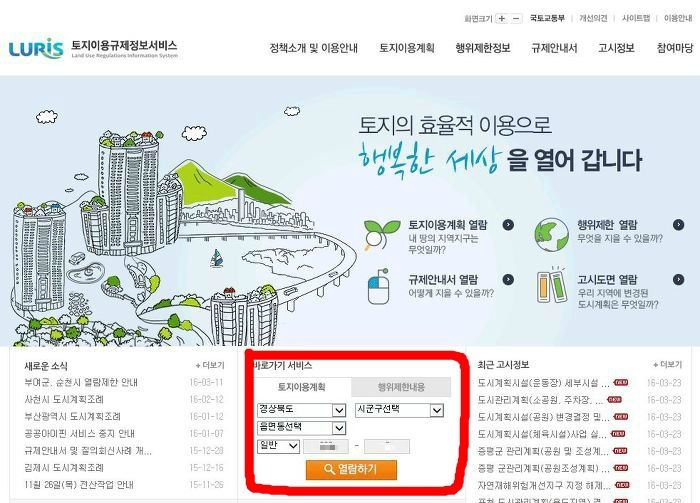Screen dimensions: 700x503
Task: Open notice 도시계획시설(체육시설)사업
Action: [x=542, y=434]
